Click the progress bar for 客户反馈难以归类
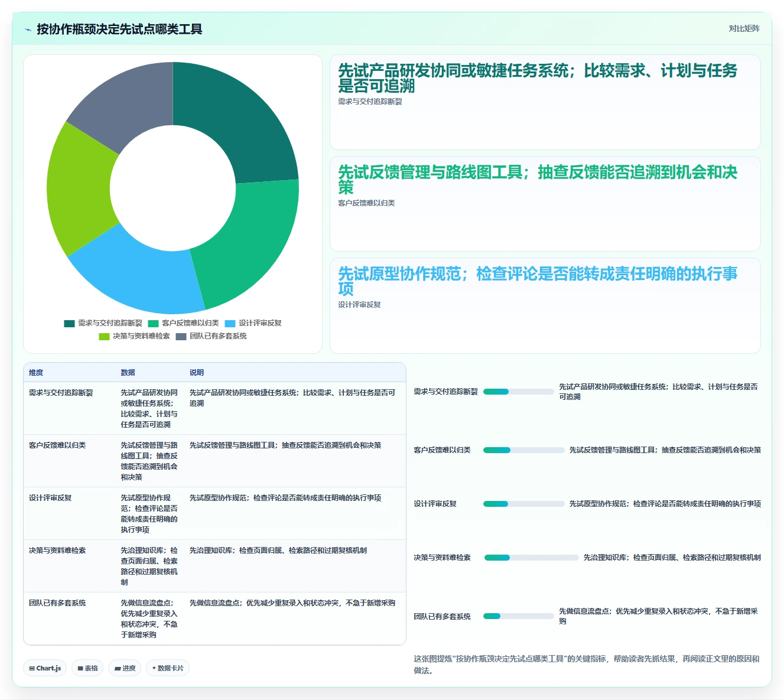This screenshot has height=700, width=784. tap(524, 450)
